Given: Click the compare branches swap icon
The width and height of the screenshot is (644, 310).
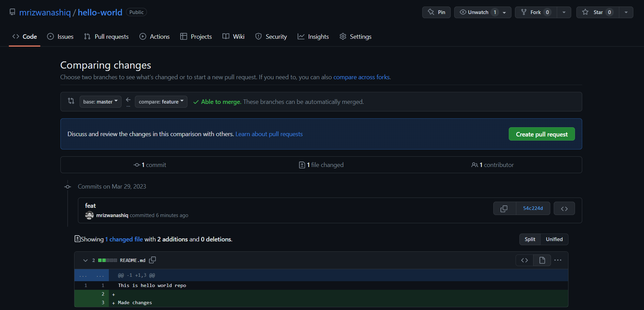Looking at the screenshot, I should (x=71, y=101).
